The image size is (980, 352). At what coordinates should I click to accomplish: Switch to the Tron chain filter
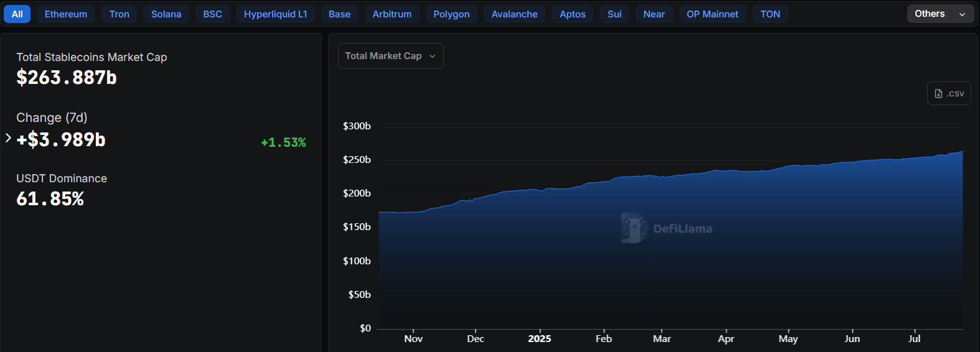pos(119,14)
